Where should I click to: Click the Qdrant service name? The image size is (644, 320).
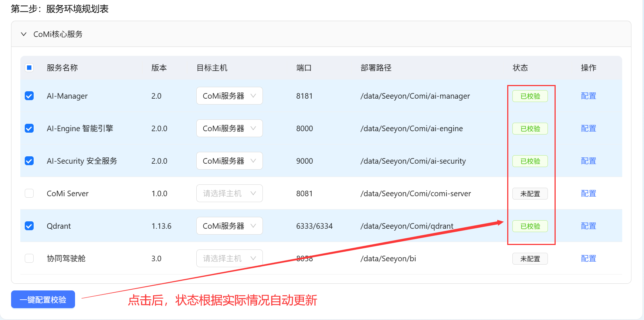click(x=59, y=226)
